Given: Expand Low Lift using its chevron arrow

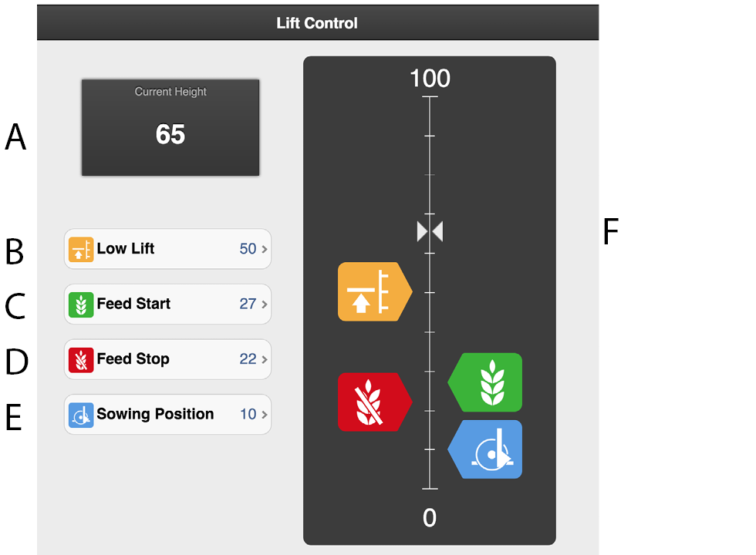Looking at the screenshot, I should tap(265, 250).
